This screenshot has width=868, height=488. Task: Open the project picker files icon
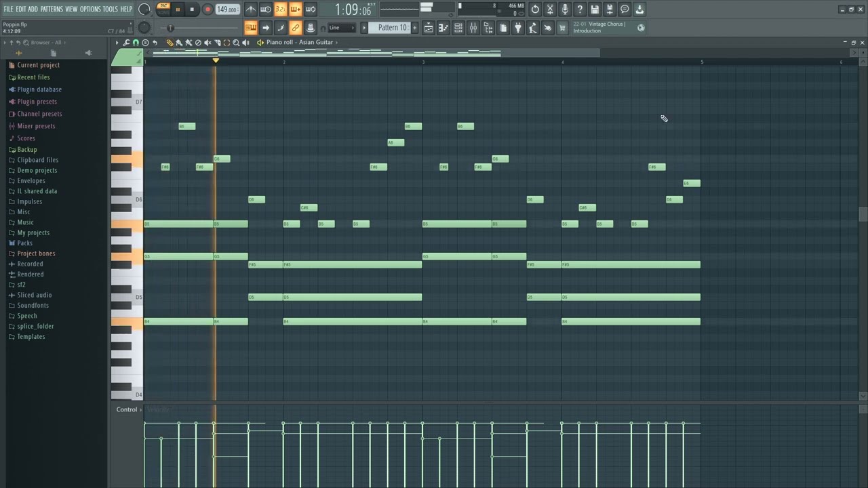502,28
